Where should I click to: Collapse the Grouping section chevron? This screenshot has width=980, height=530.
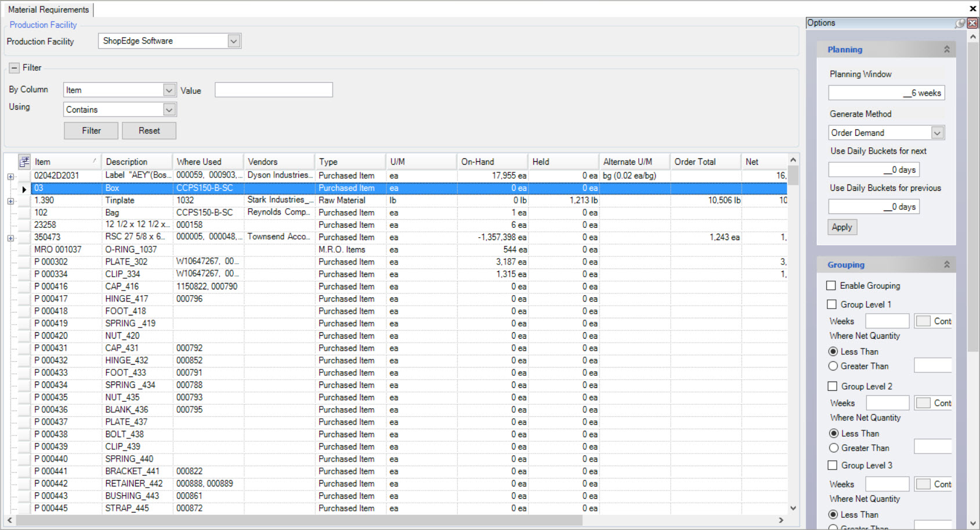pos(947,264)
